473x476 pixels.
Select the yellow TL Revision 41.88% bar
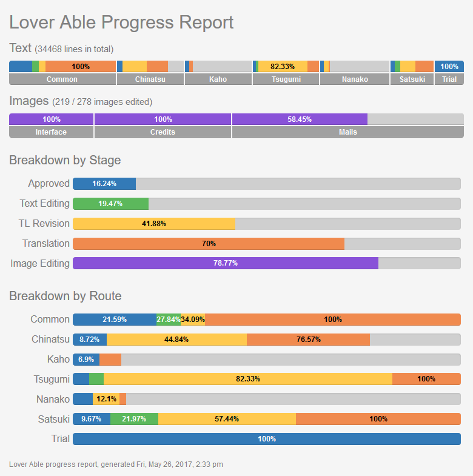coord(154,224)
